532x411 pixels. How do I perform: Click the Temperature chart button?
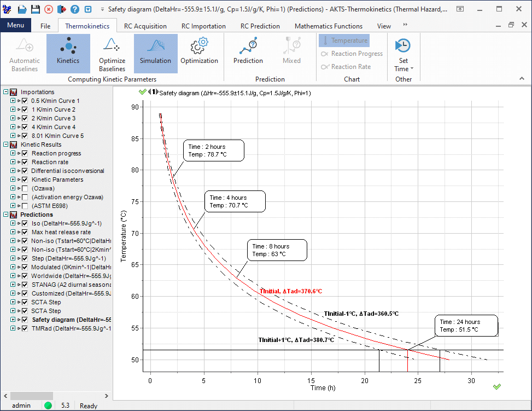coord(344,40)
